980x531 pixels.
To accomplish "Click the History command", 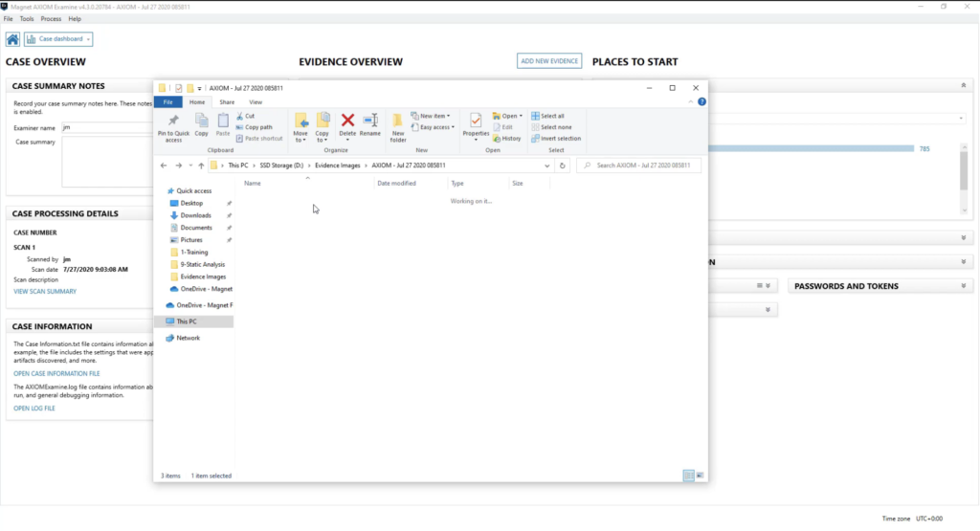I will (x=507, y=139).
